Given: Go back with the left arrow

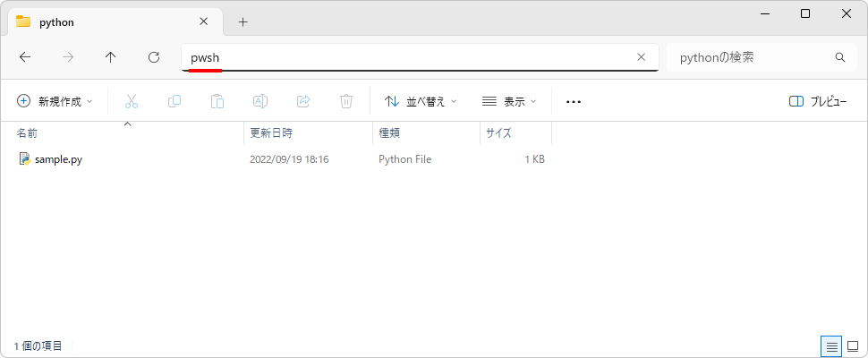Looking at the screenshot, I should (x=25, y=57).
